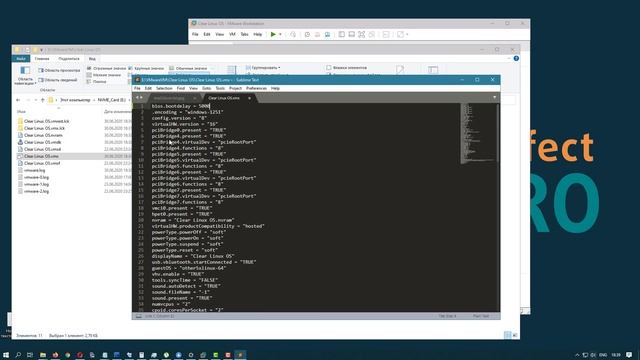Open the dropdown arrow beside VMware's play button
This screenshot has height=360, width=640.
click(x=280, y=34)
